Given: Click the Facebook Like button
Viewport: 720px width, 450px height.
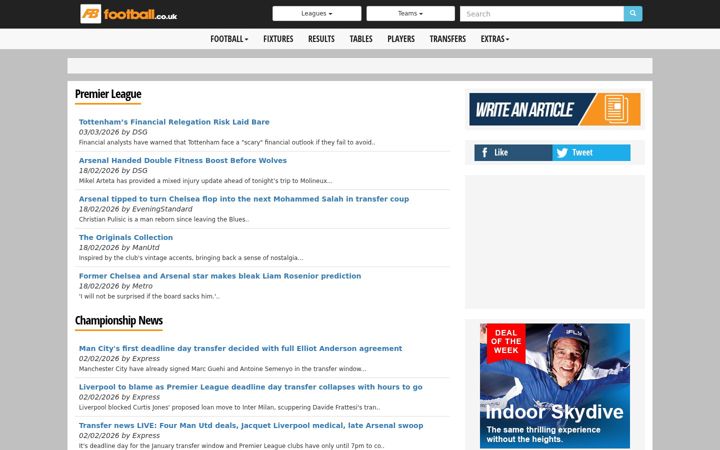Looking at the screenshot, I should 513,152.
